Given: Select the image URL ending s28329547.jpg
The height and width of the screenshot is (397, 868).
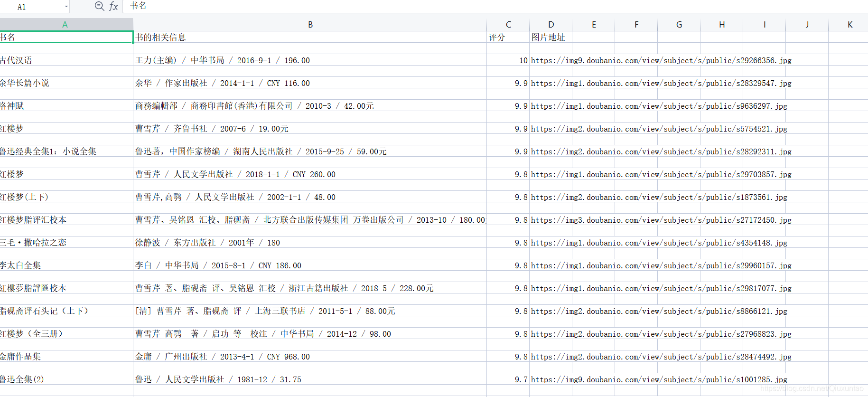Looking at the screenshot, I should [x=661, y=83].
